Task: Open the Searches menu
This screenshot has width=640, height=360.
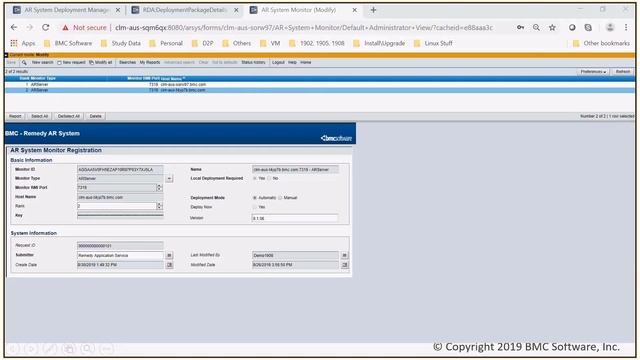Action: click(127, 62)
